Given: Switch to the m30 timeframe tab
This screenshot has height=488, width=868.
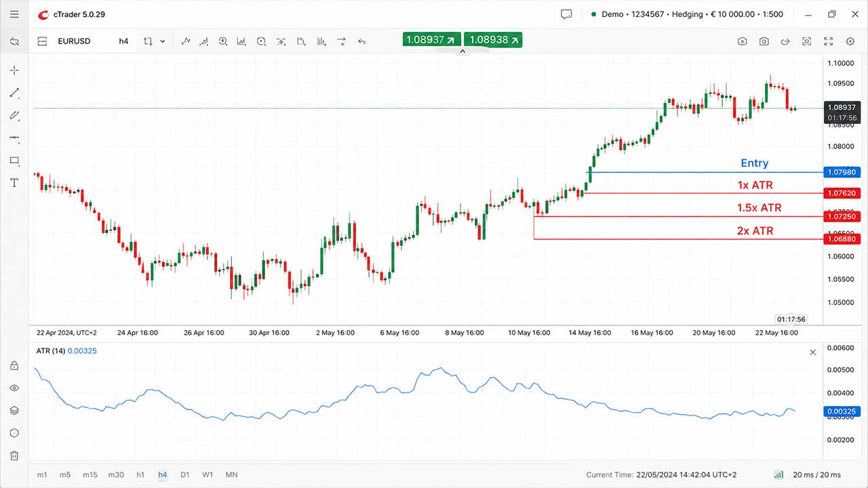Looking at the screenshot, I should [116, 475].
